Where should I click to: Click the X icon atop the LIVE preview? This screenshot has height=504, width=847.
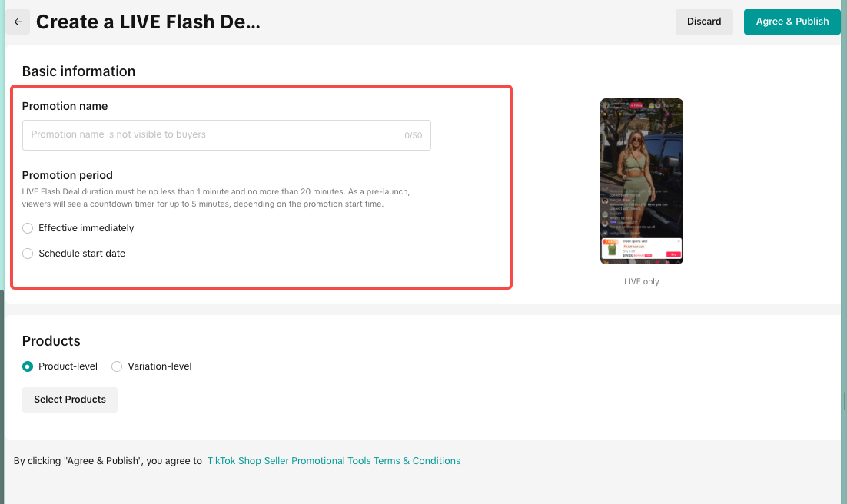point(677,104)
